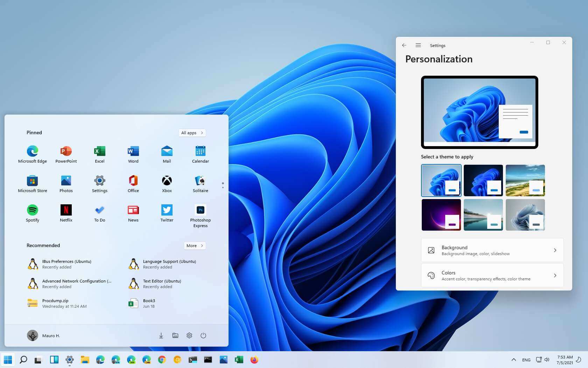Image resolution: width=588 pixels, height=368 pixels.
Task: Select the dark Windows bloom theme
Action: (x=483, y=180)
